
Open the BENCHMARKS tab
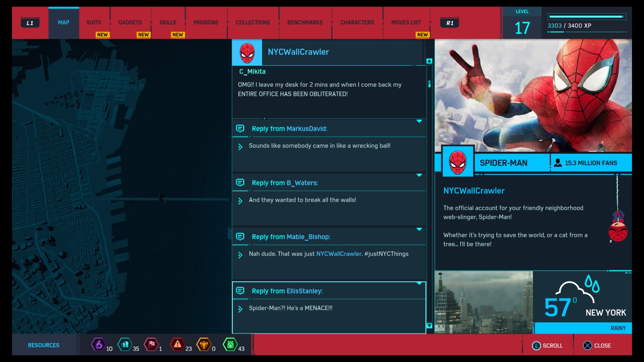pyautogui.click(x=305, y=22)
